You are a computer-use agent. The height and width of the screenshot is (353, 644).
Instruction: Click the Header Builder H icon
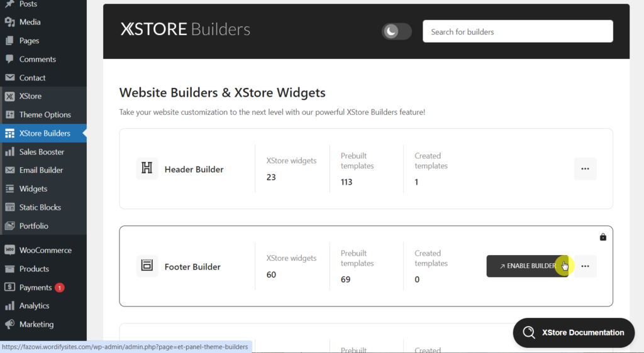tap(147, 168)
